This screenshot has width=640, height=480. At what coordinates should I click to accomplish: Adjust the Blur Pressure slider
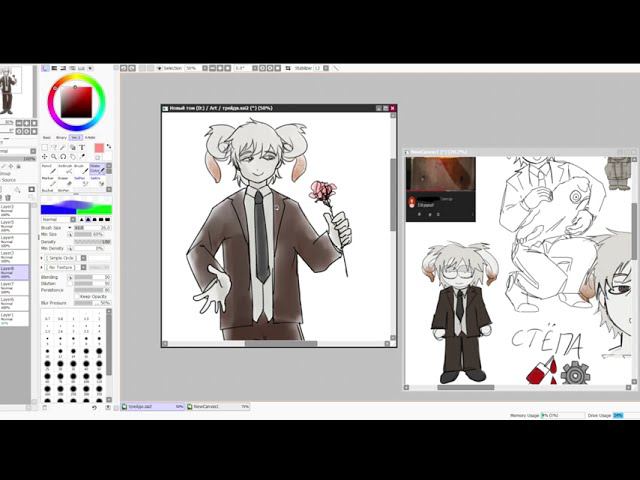[92, 303]
